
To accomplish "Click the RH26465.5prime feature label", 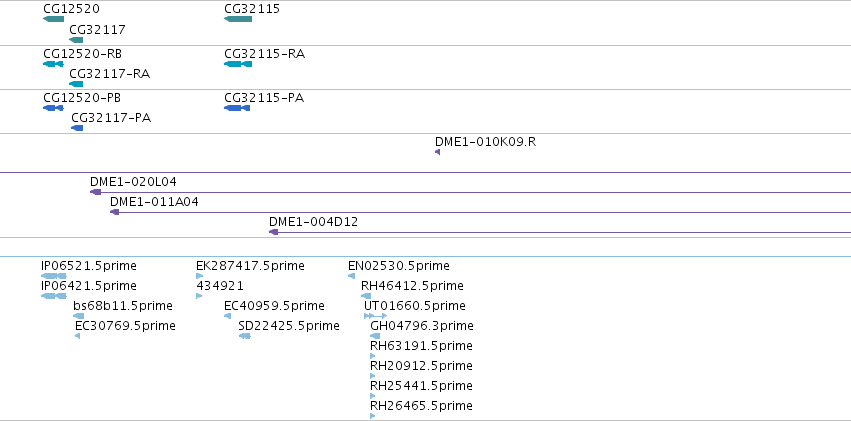I will (x=421, y=406).
